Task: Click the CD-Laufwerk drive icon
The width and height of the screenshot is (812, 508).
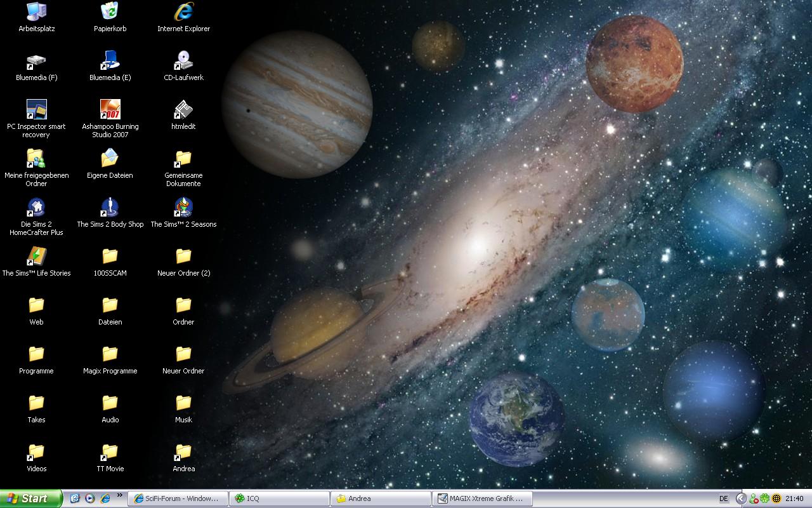Action: click(183, 61)
